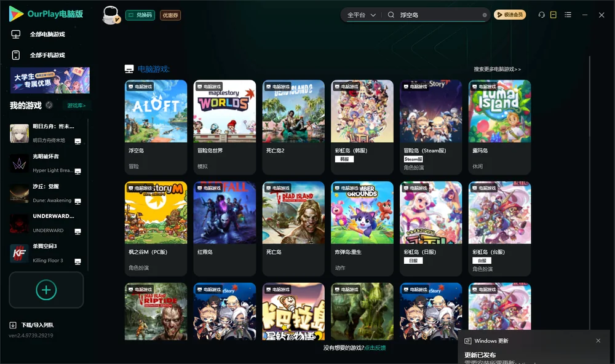615x364 pixels.
Task: Click the yellow bookmark panel icon
Action: [553, 15]
